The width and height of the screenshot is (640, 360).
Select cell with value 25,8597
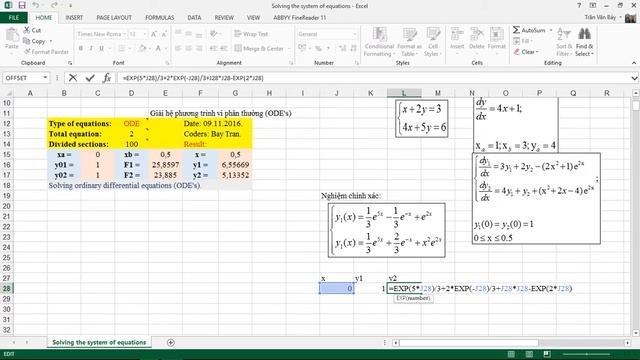165,164
